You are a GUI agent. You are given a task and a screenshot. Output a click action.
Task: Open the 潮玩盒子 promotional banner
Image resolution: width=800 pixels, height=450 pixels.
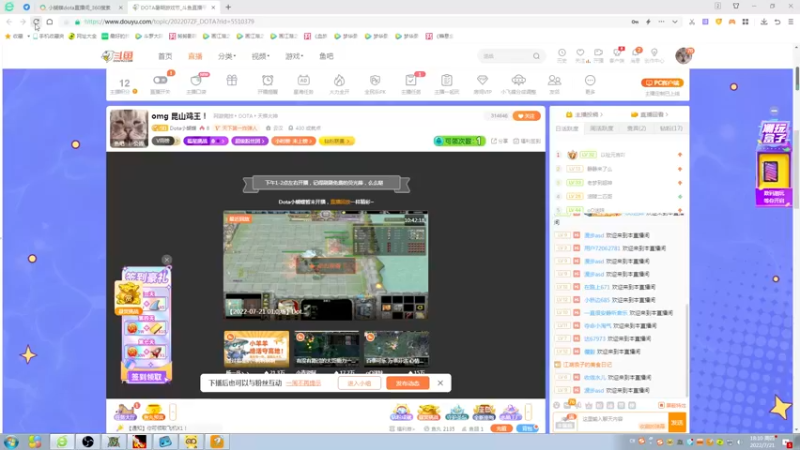point(774,162)
